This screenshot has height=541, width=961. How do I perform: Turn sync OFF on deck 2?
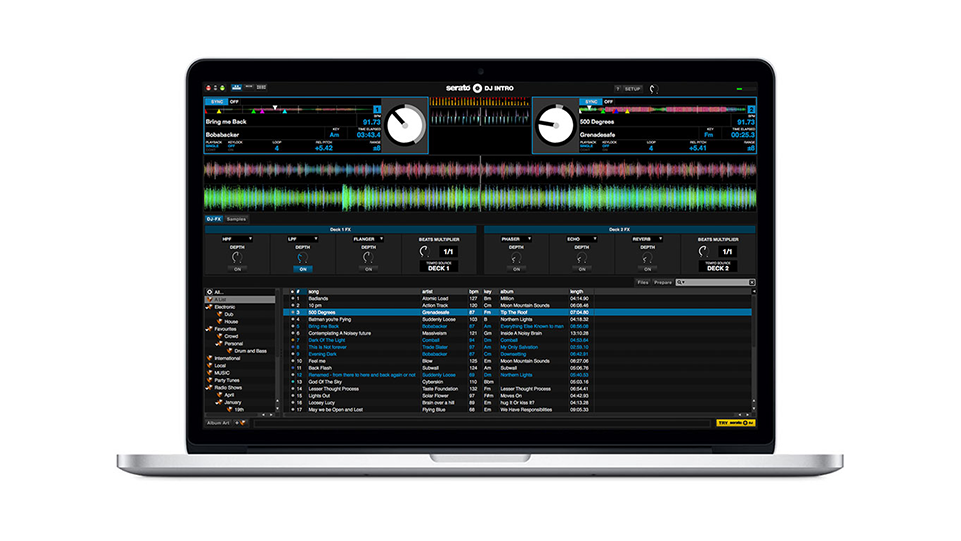coord(609,102)
